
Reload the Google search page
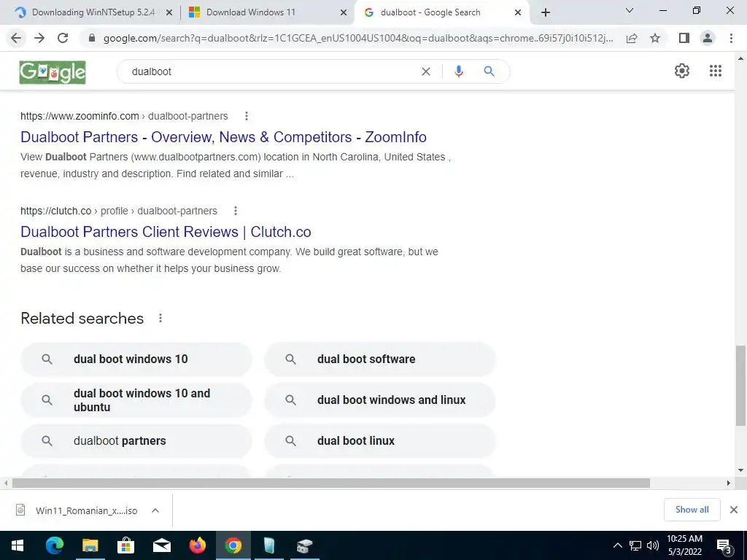(63, 38)
